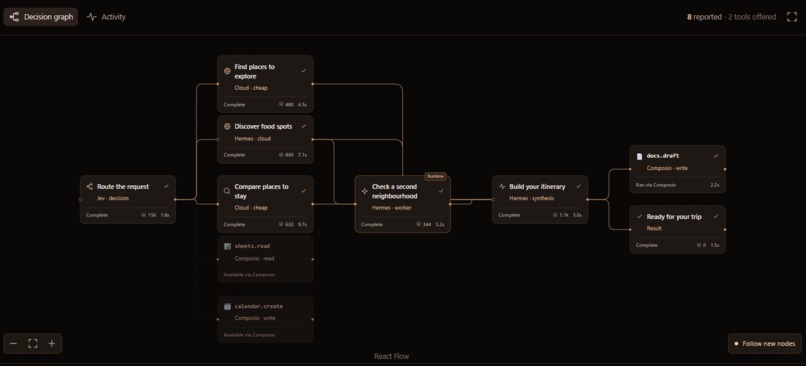The width and height of the screenshot is (806, 366).
Task: Zoom in with the plus button
Action: click(x=51, y=343)
